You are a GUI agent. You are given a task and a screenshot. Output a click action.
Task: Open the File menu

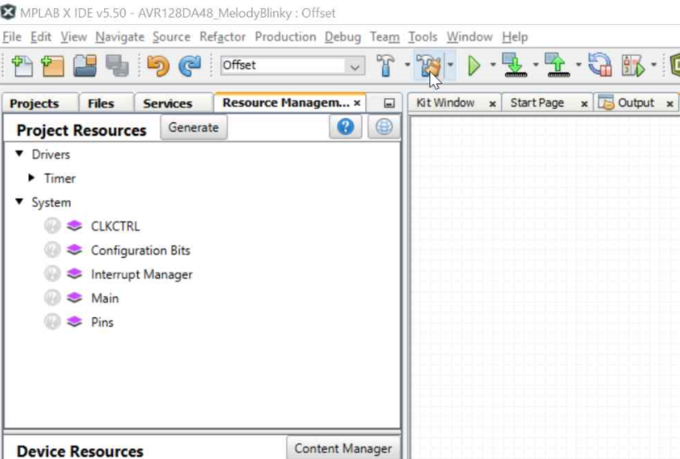tap(12, 37)
